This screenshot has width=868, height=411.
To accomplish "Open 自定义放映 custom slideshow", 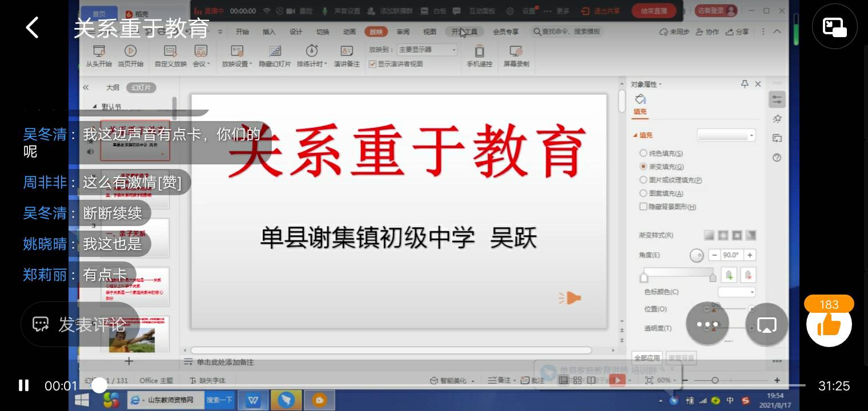I will point(170,56).
